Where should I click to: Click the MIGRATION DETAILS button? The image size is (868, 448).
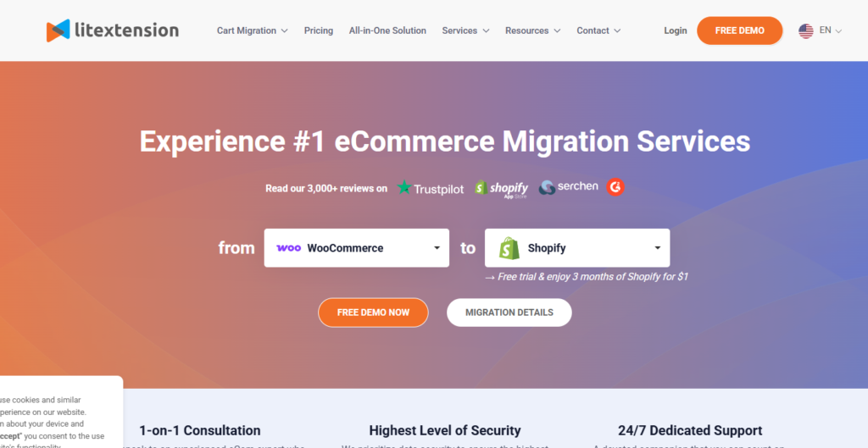pos(509,312)
